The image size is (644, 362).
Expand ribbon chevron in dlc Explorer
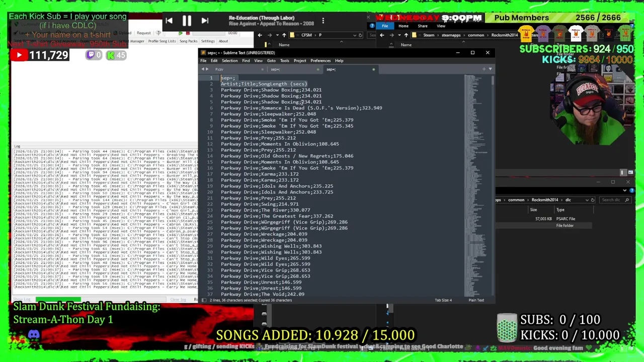coord(625,191)
